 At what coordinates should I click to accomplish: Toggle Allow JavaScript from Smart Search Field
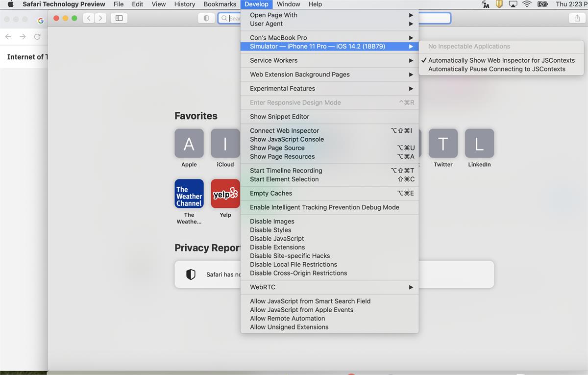click(330, 301)
